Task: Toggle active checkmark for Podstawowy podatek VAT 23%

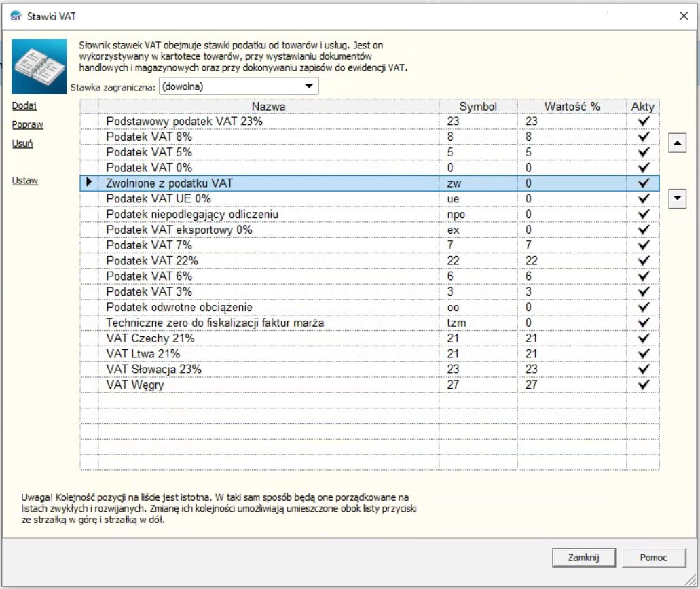Action: click(643, 121)
